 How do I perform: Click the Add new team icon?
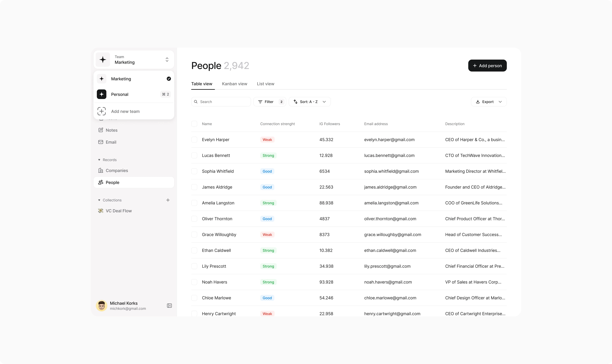pyautogui.click(x=102, y=111)
